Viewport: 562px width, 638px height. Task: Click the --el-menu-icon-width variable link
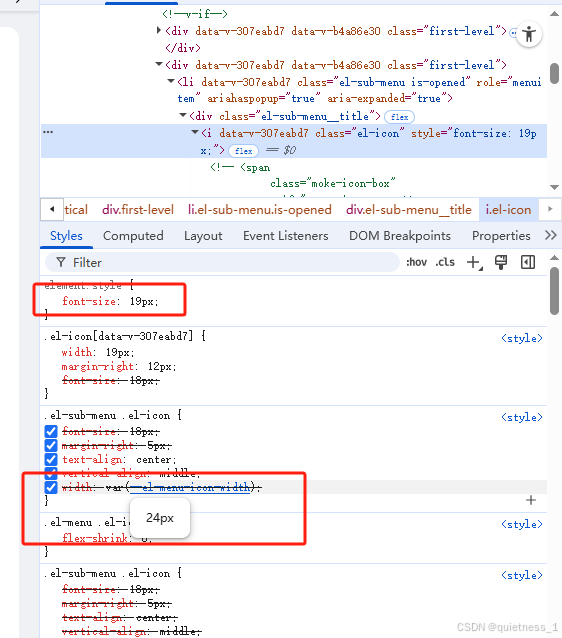(190, 487)
